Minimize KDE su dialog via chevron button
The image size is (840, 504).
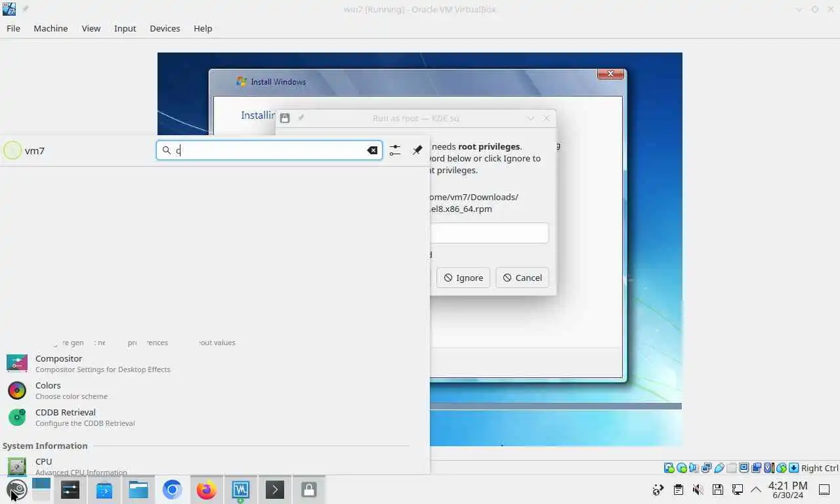(531, 118)
